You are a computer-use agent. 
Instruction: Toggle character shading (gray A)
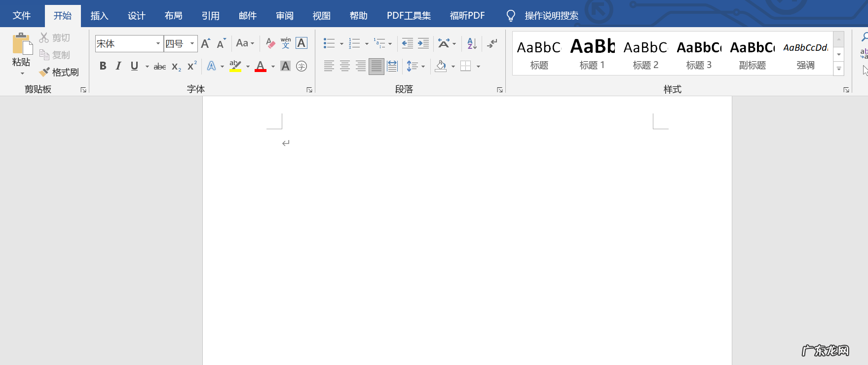(285, 66)
